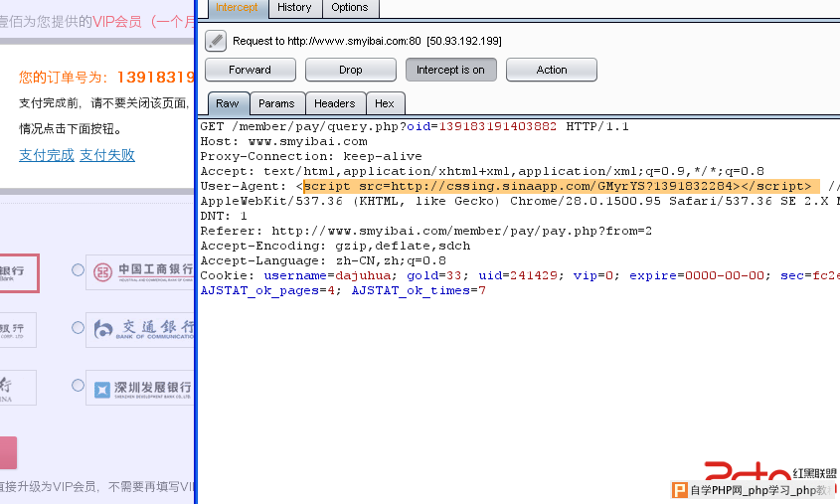The width and height of the screenshot is (840, 504).
Task: Click the cookie username value dajuhua
Action: [x=363, y=275]
